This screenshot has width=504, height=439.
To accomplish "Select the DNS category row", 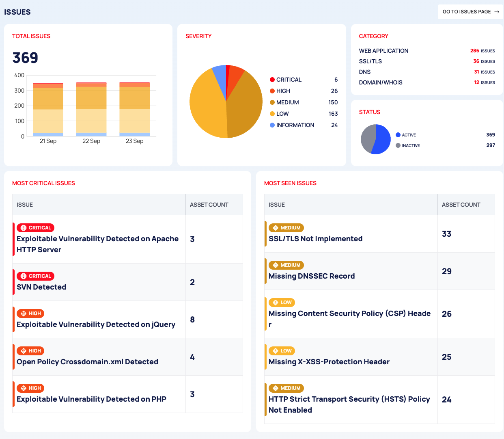I will click(427, 72).
